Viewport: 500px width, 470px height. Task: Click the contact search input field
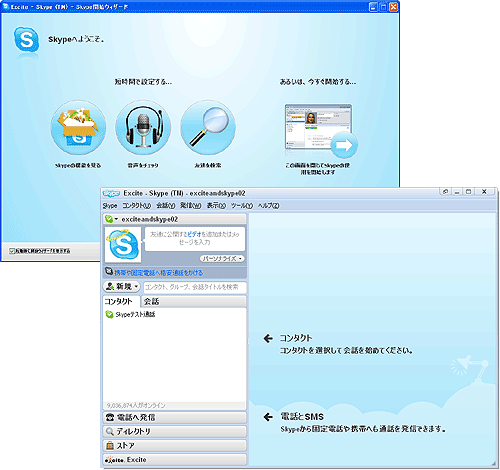click(195, 287)
